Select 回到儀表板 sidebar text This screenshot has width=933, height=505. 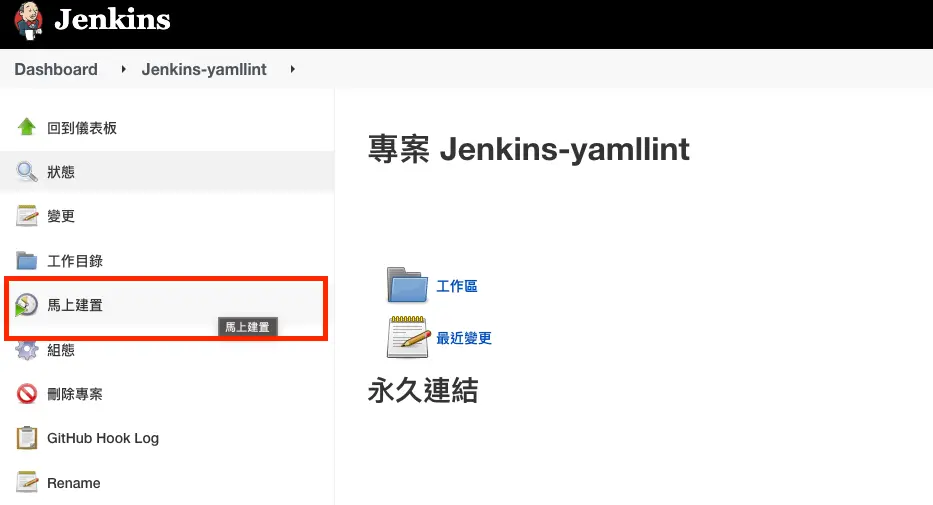click(x=82, y=128)
